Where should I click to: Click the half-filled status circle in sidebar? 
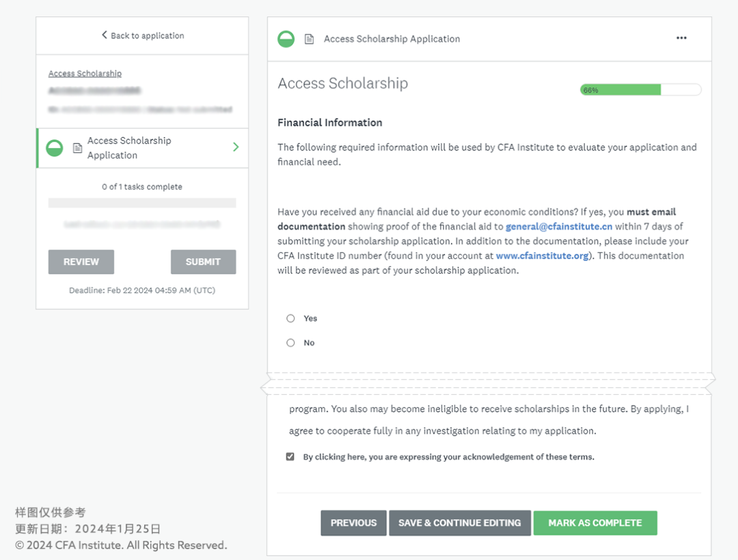pyautogui.click(x=54, y=148)
